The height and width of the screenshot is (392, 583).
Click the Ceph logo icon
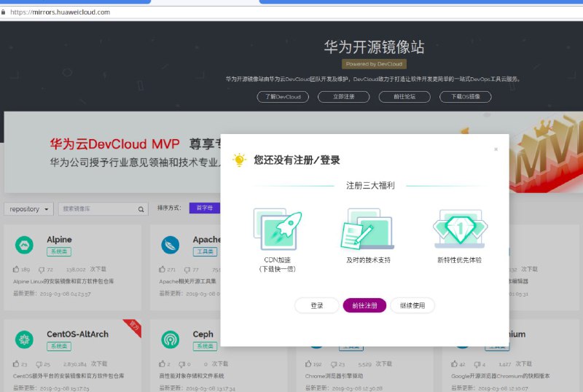tap(171, 340)
